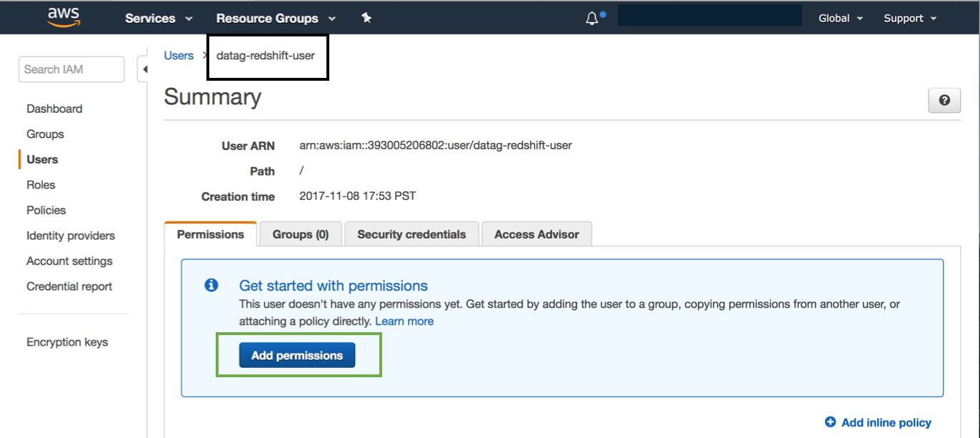Viewport: 980px width, 438px height.
Task: View the Credential report
Action: [x=69, y=287]
